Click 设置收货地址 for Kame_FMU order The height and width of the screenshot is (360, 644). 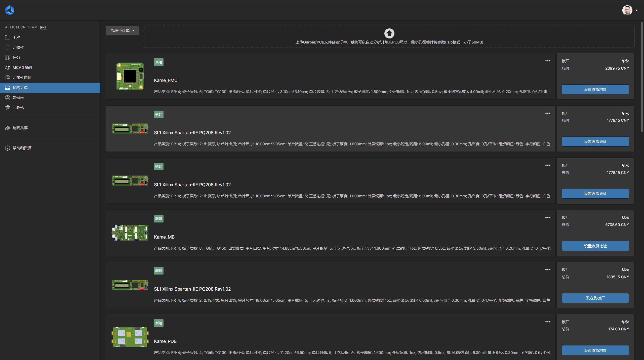tap(595, 89)
